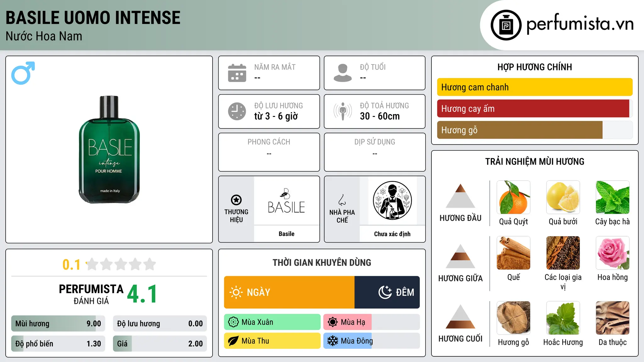Select the Quả Quýt note image

pos(514,197)
